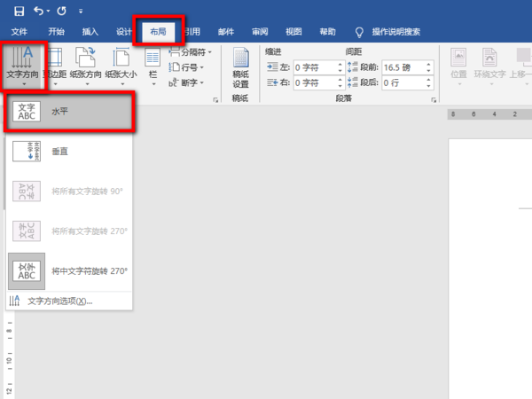Click the 垂直 text direction thumbnail icon
Image resolution: width=532 pixels, height=399 pixels.
[27, 152]
